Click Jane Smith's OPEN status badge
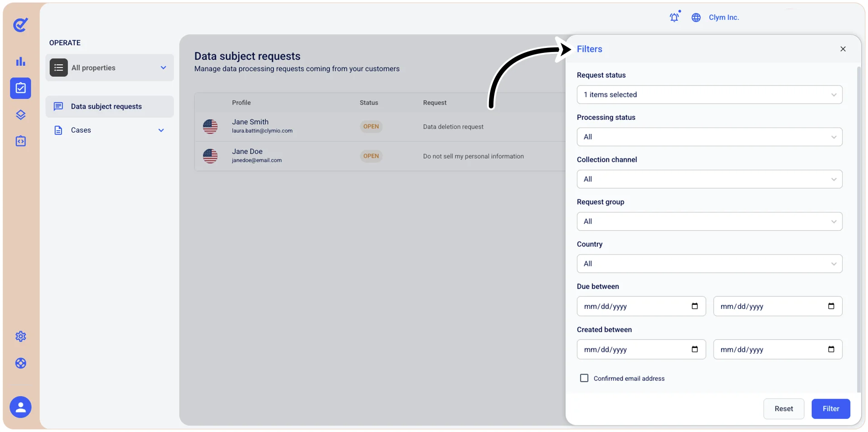This screenshot has height=432, width=868. tap(371, 127)
